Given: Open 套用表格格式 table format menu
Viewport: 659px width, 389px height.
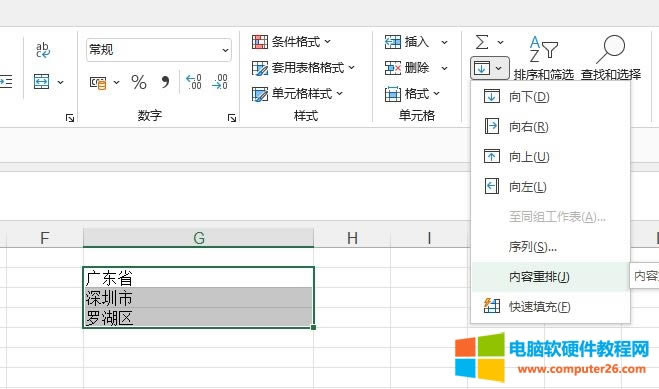Looking at the screenshot, I should coord(303,68).
